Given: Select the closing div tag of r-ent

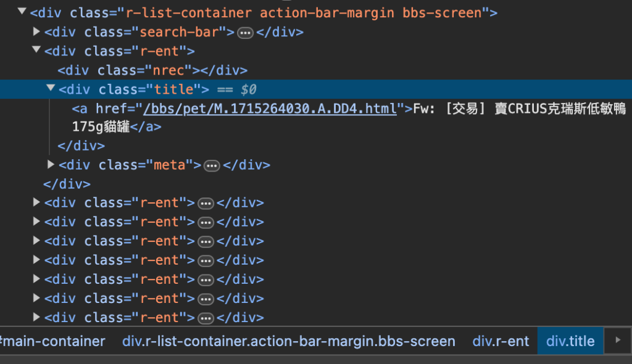Looking at the screenshot, I should pyautogui.click(x=67, y=184).
